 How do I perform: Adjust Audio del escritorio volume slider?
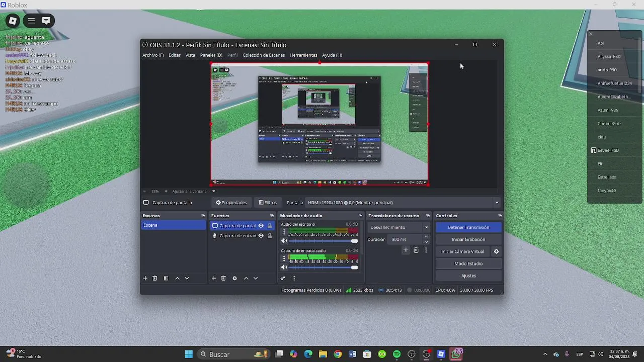coord(324,241)
